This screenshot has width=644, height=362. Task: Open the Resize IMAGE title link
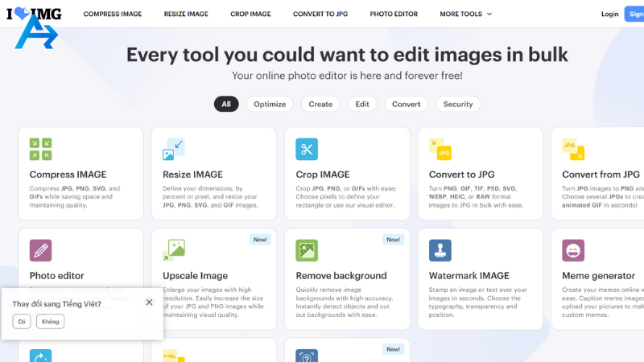192,175
